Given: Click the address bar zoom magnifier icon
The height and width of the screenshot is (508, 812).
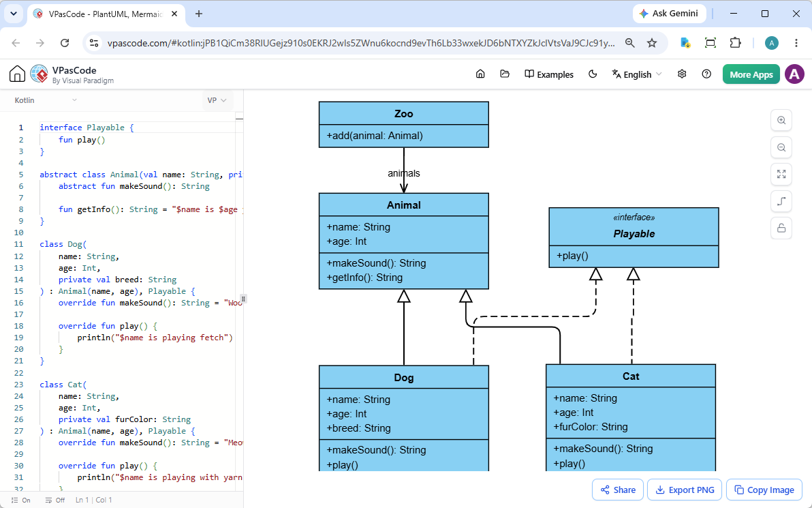Looking at the screenshot, I should pyautogui.click(x=629, y=43).
